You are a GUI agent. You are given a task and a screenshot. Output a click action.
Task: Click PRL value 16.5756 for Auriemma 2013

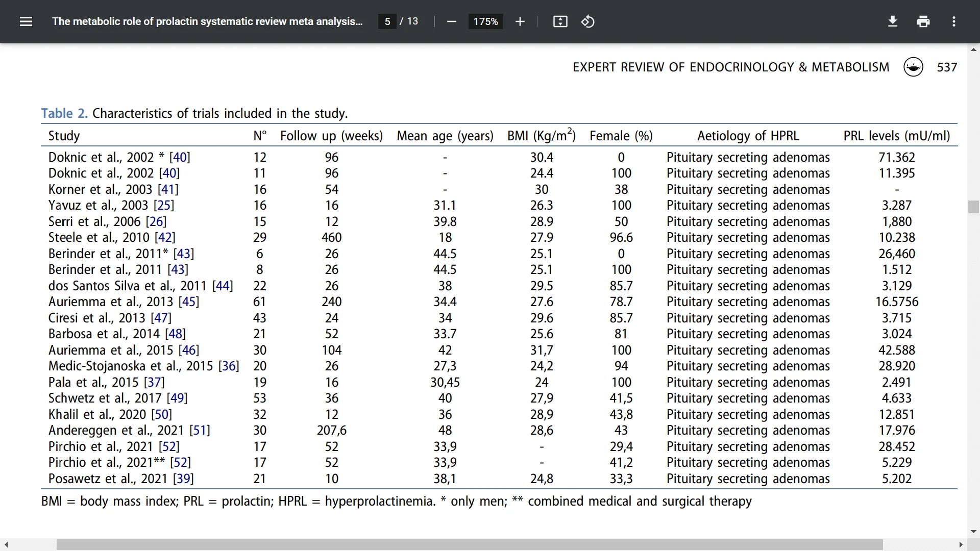[x=897, y=302]
